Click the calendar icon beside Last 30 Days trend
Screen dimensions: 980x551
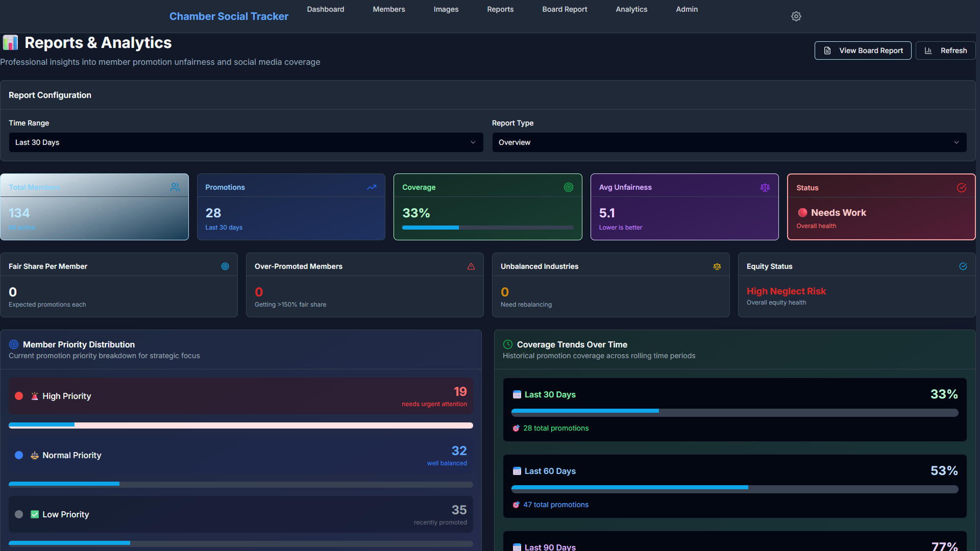click(x=517, y=394)
